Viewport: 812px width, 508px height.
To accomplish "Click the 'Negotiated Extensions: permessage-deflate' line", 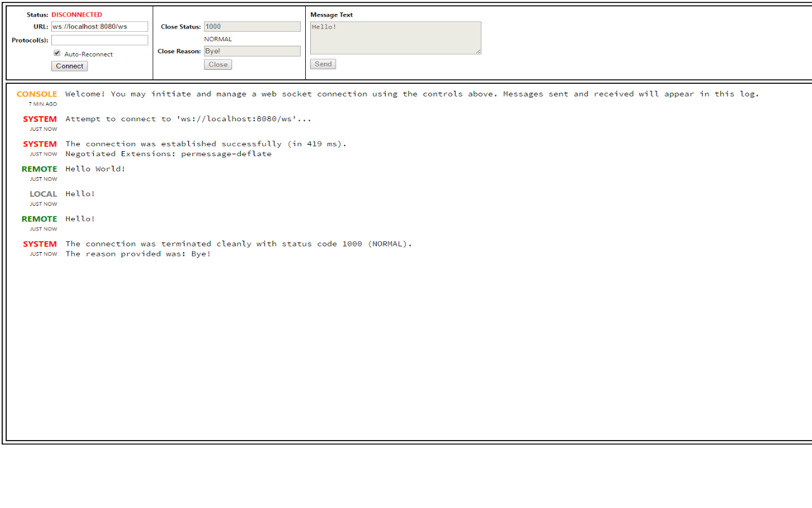I will tap(168, 154).
